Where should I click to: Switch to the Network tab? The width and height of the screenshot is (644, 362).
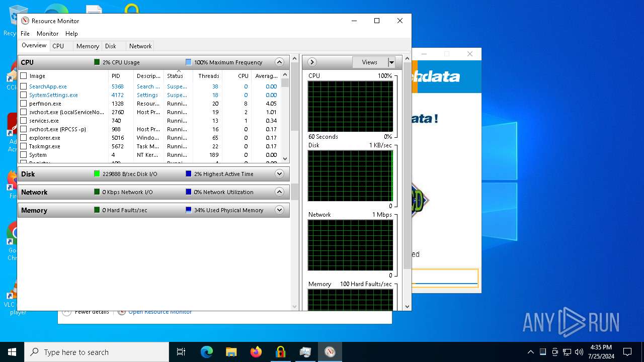[x=140, y=46]
